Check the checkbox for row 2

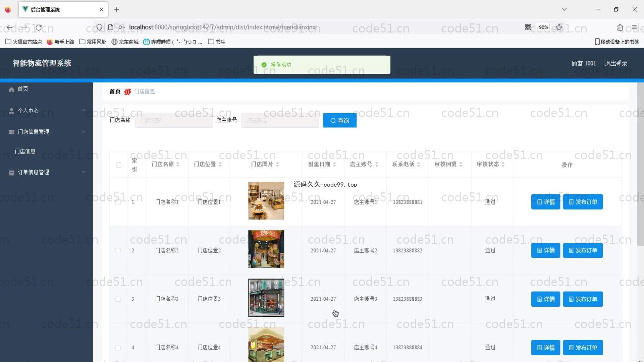pos(118,251)
